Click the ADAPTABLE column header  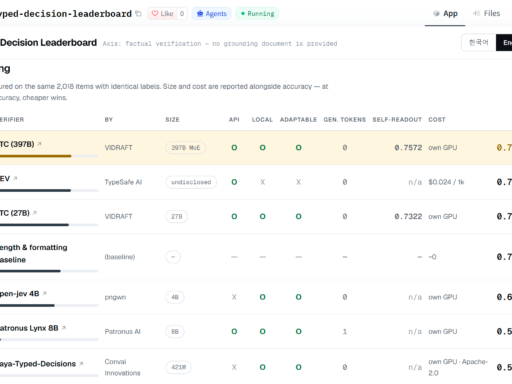pos(298,120)
